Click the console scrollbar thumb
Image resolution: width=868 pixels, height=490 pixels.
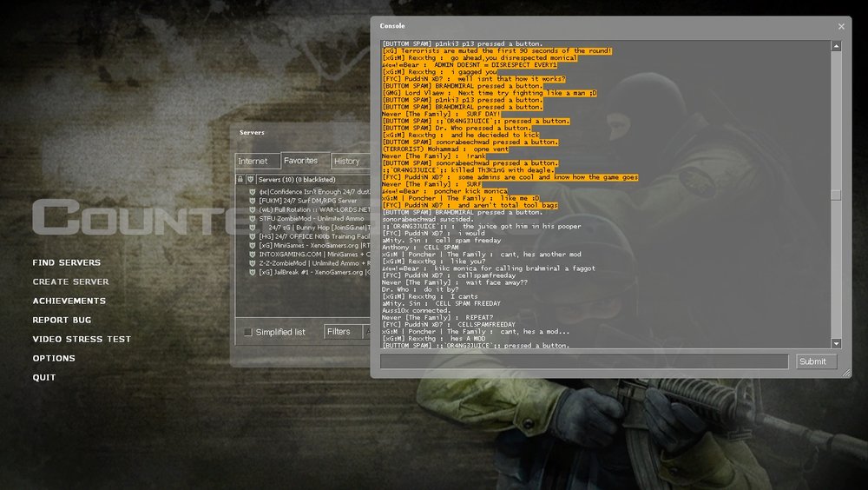(x=836, y=195)
